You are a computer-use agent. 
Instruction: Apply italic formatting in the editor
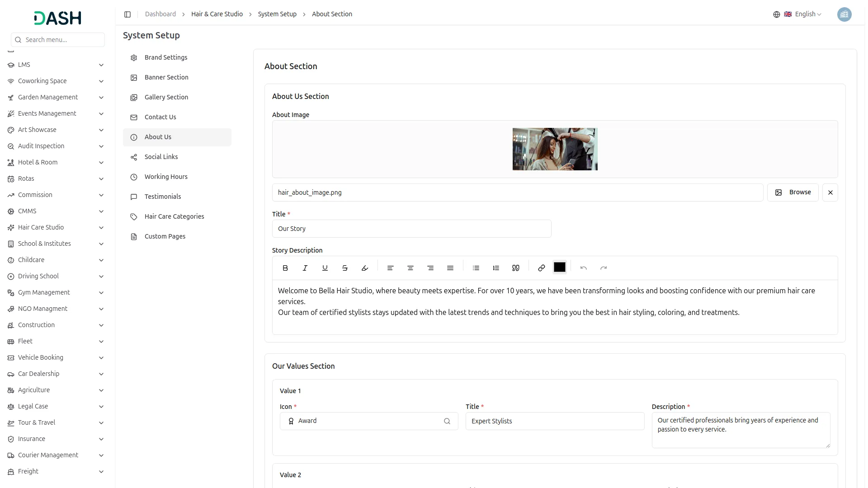tap(305, 268)
